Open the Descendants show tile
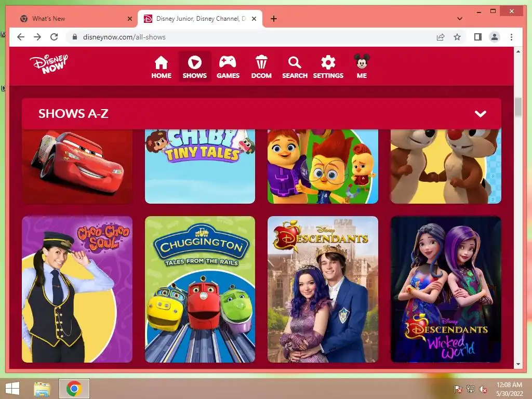The height and width of the screenshot is (399, 532). [323, 289]
